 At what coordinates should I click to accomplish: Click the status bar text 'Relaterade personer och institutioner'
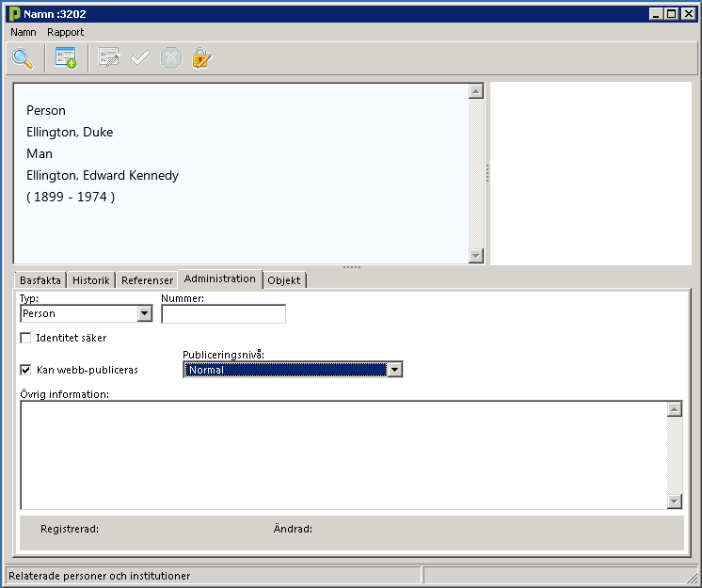100,576
